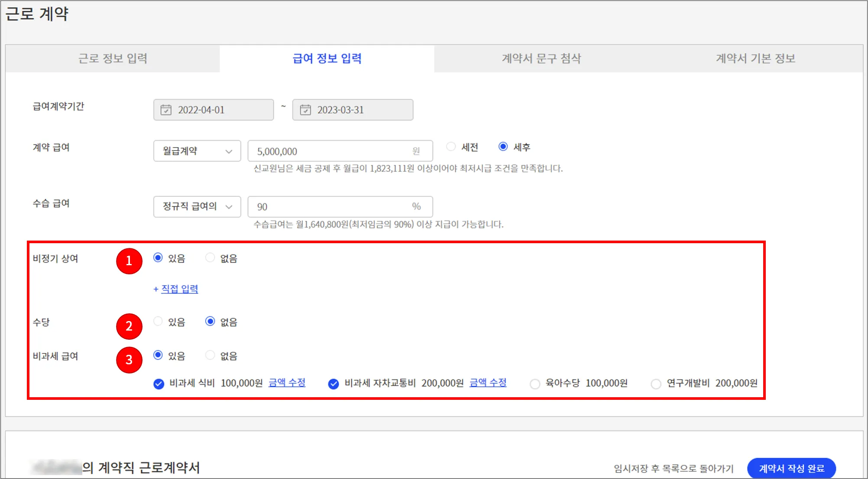Image resolution: width=868 pixels, height=479 pixels.
Task: Open 계약서 문구 첨삭 tab
Action: [541, 58]
